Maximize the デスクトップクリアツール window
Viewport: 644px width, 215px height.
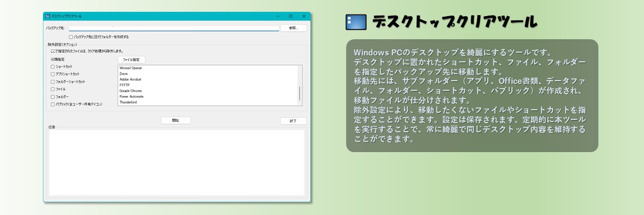291,17
